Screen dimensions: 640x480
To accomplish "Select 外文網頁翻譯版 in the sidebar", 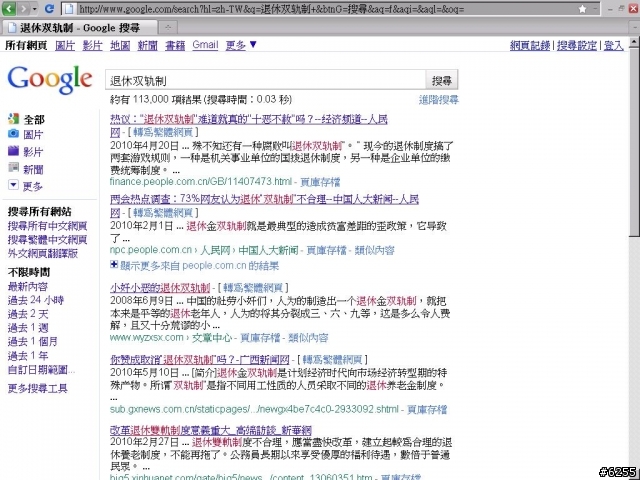I will click(43, 253).
